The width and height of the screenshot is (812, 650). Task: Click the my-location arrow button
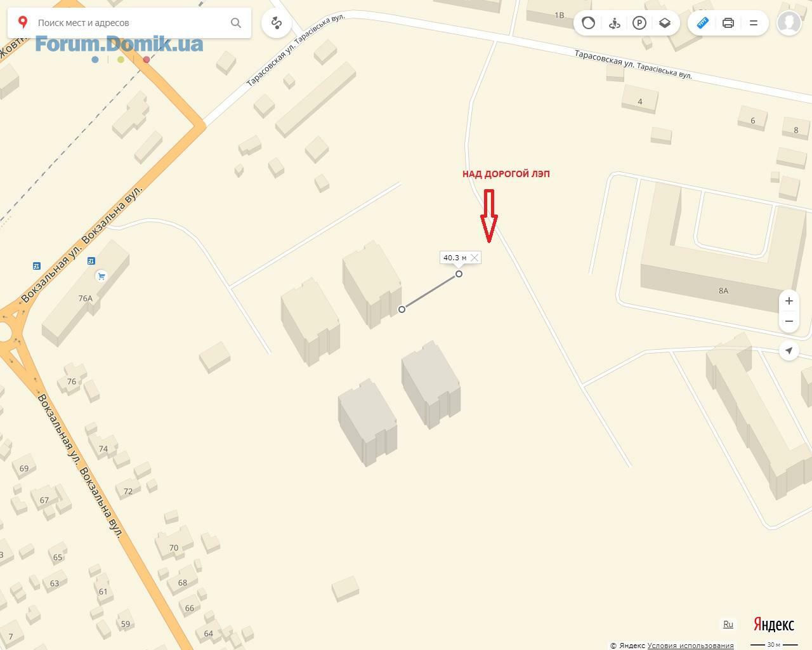(x=789, y=350)
